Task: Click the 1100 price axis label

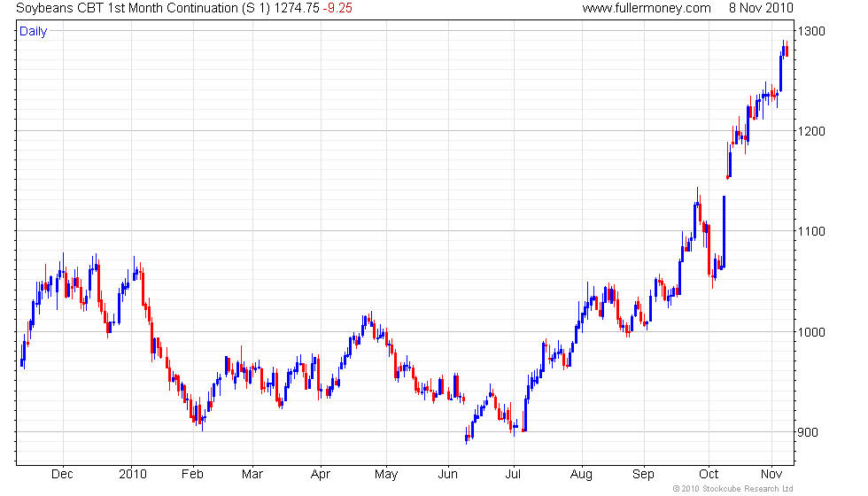Action: tap(811, 232)
